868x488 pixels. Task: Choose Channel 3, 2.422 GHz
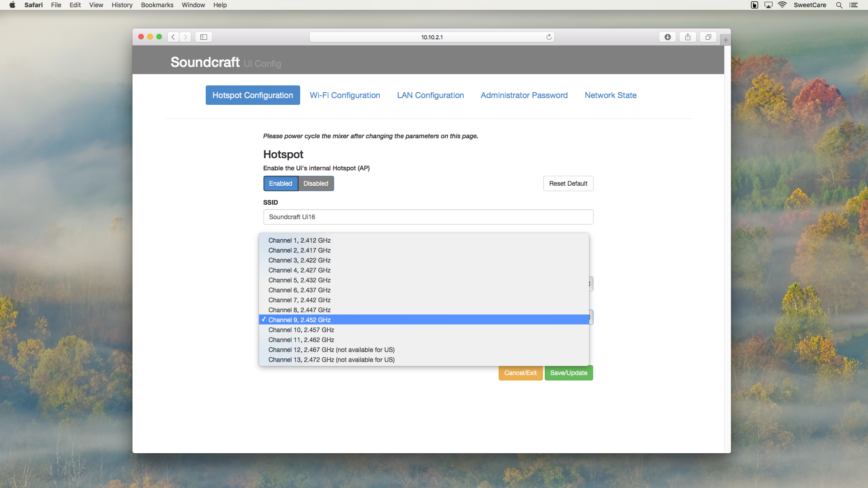tap(424, 260)
